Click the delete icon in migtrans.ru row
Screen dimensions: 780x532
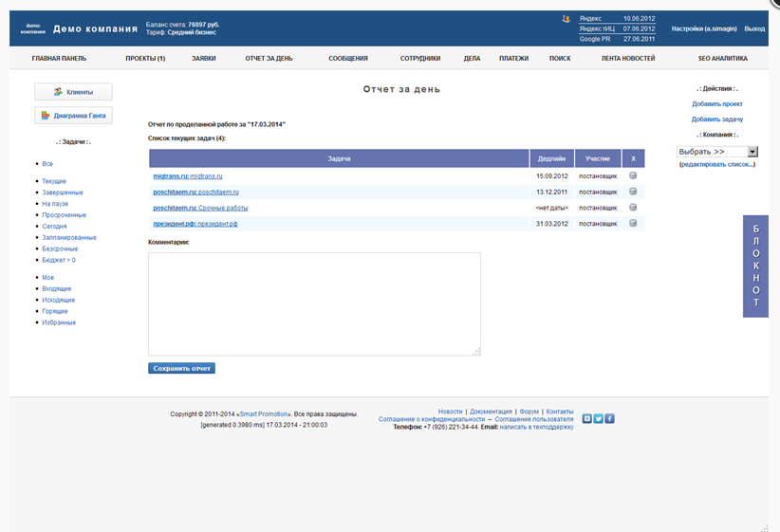(633, 175)
